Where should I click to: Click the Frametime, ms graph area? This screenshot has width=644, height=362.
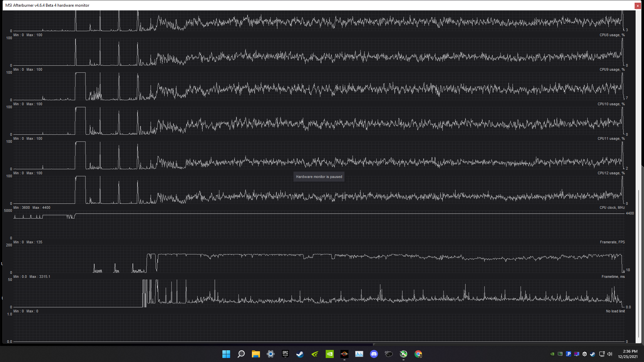click(x=319, y=293)
